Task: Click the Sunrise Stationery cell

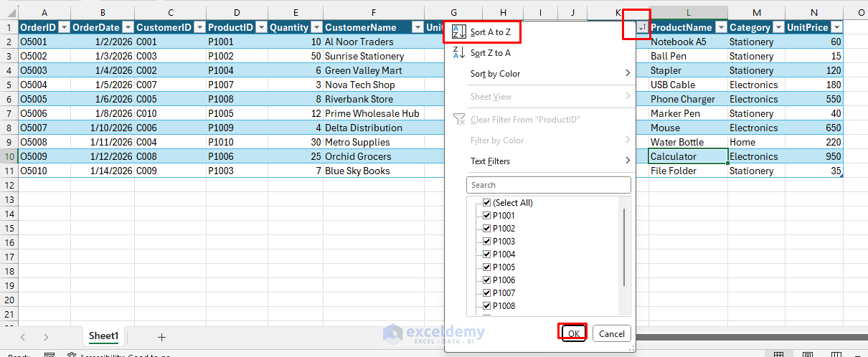Action: click(x=374, y=56)
